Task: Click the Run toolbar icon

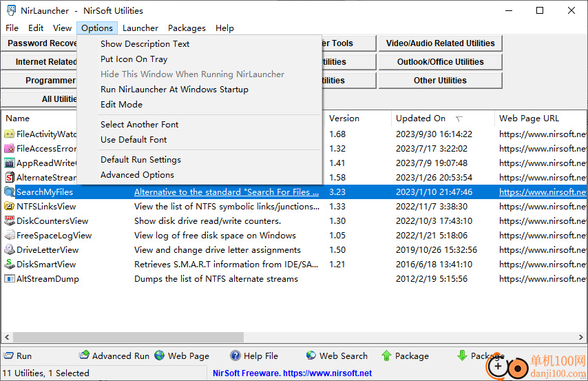Action: pyautogui.click(x=8, y=356)
